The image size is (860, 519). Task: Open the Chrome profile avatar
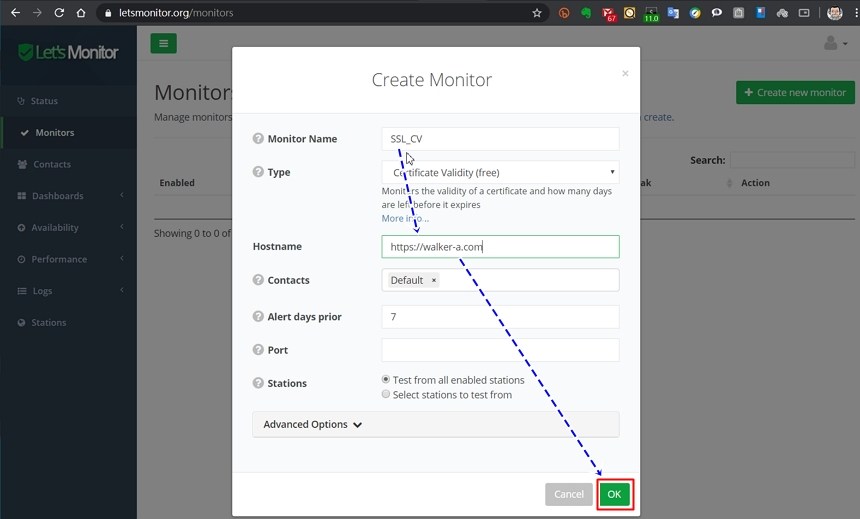(834, 13)
